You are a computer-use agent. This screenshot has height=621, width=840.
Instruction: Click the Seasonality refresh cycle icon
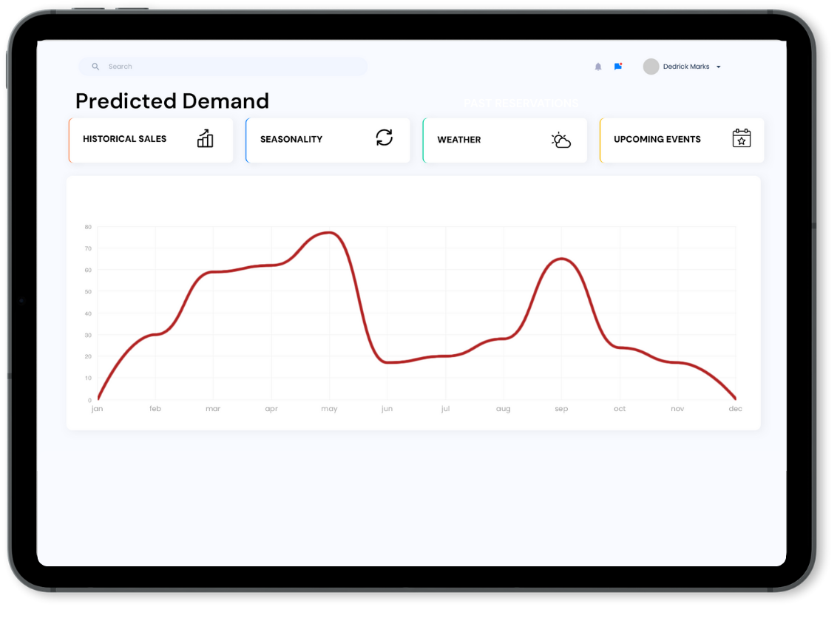pyautogui.click(x=384, y=138)
